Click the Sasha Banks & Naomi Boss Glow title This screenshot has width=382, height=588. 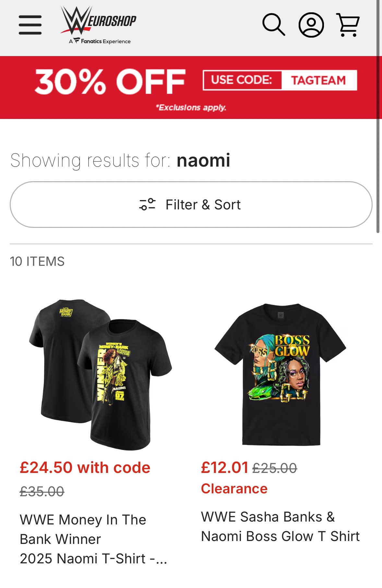click(x=280, y=526)
